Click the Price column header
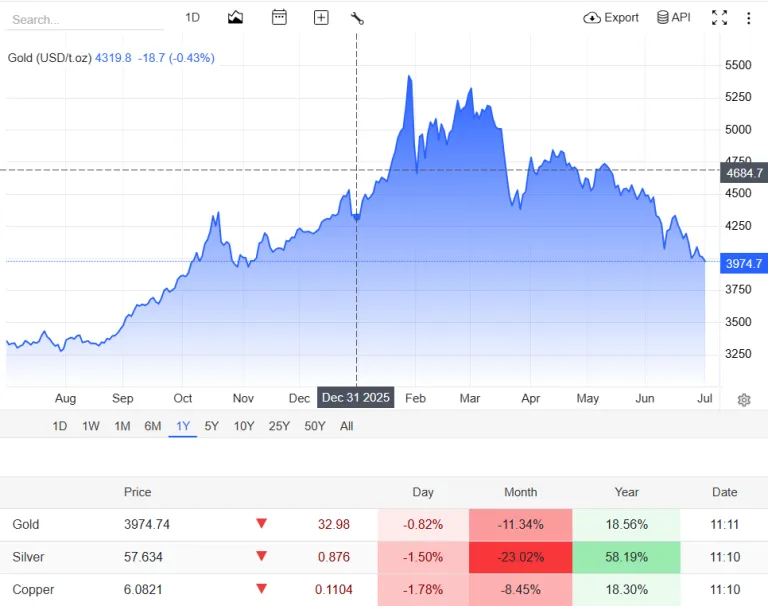 tap(138, 492)
